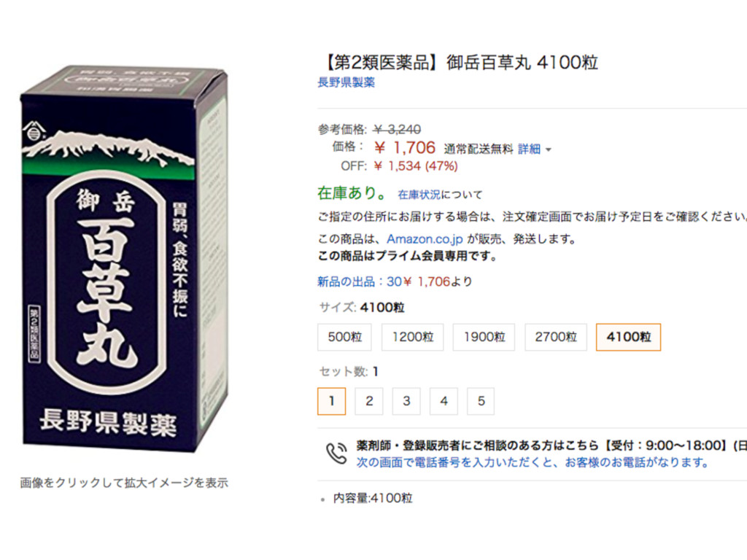Screen dimensions: 747x560
Task: Select set quantity 3
Action: (406, 402)
